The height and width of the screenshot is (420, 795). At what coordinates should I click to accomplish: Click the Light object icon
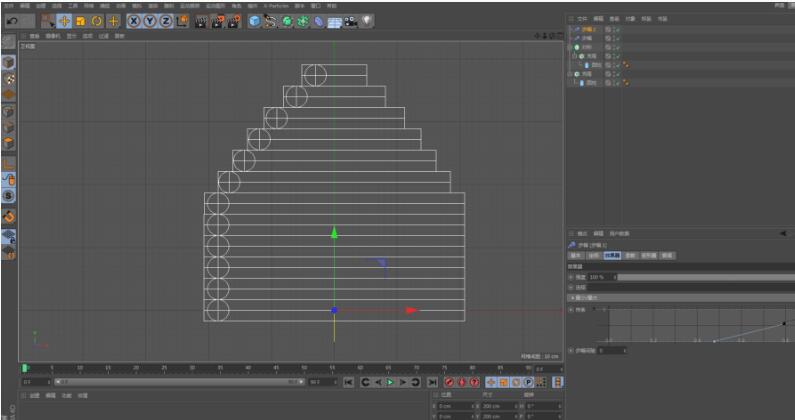[367, 20]
